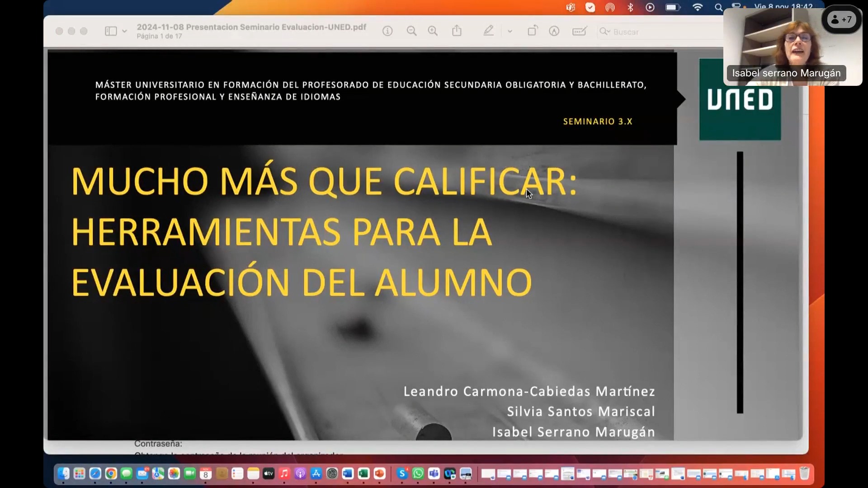Screen dimensions: 868x488
Task: Open Apple TV from the Dock
Action: 269,473
